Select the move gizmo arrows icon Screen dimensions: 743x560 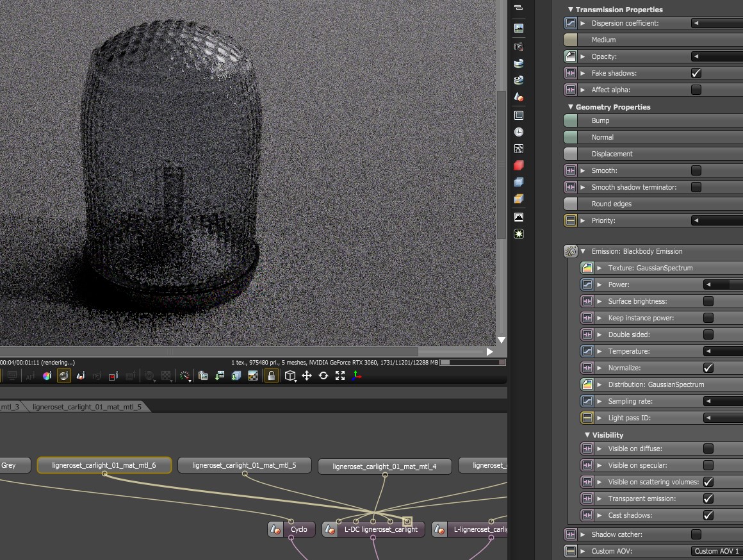pos(307,376)
